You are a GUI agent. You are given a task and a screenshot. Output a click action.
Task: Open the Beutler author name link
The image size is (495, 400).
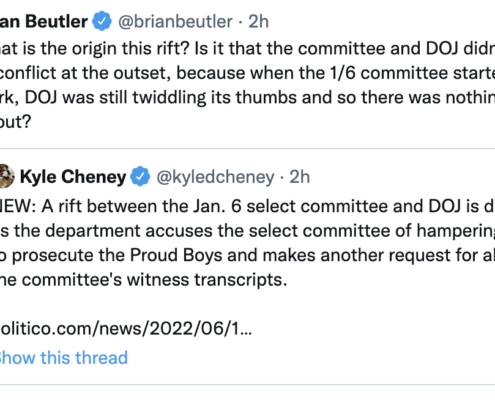[x=44, y=21]
